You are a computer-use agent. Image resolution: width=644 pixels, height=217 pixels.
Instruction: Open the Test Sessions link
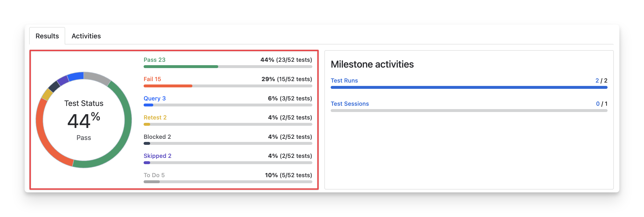(350, 104)
